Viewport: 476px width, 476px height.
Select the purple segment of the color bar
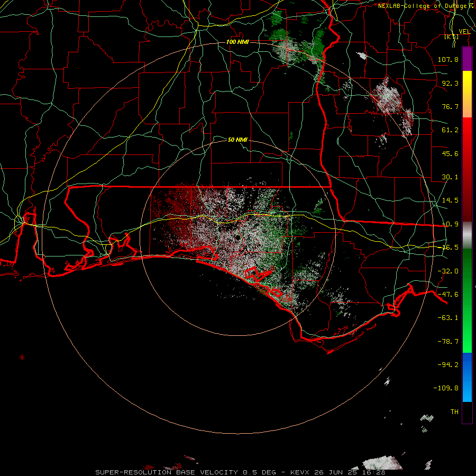pyautogui.click(x=467, y=59)
